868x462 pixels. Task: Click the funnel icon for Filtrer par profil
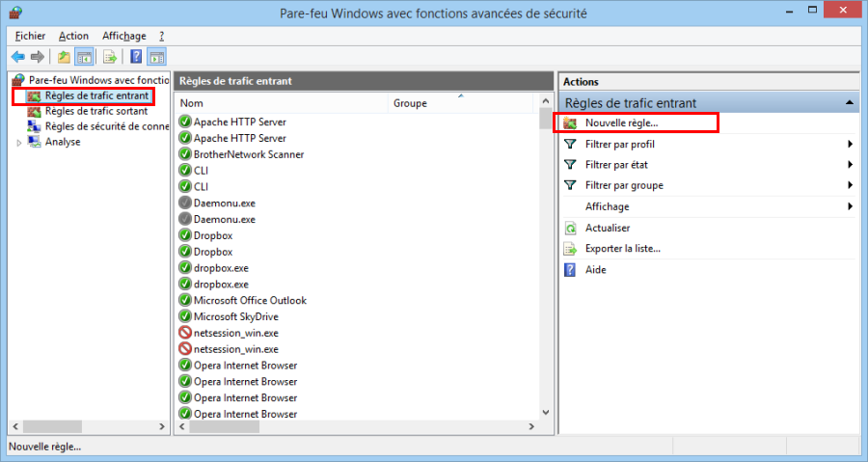coord(570,144)
